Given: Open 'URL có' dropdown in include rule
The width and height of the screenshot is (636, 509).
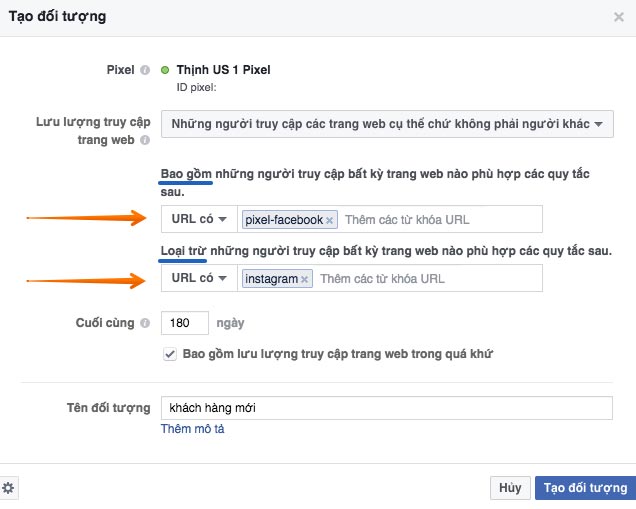Looking at the screenshot, I should pos(199,219).
